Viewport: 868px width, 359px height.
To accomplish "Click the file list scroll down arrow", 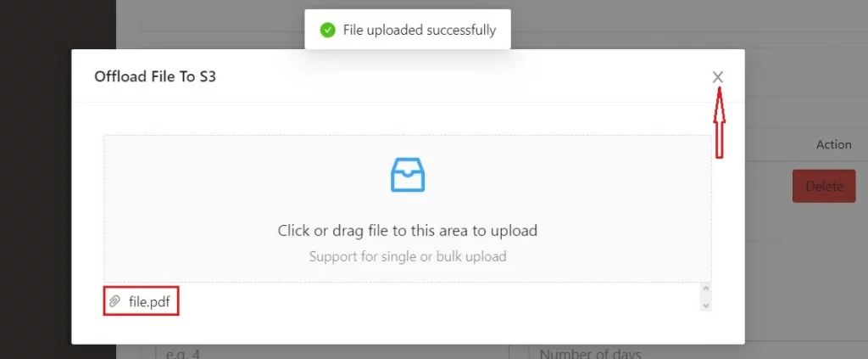I will [705, 306].
